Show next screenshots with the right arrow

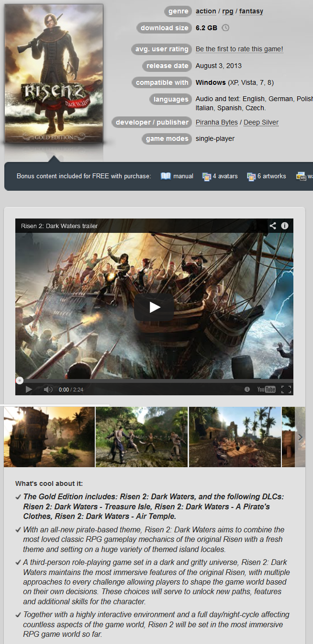(x=300, y=437)
